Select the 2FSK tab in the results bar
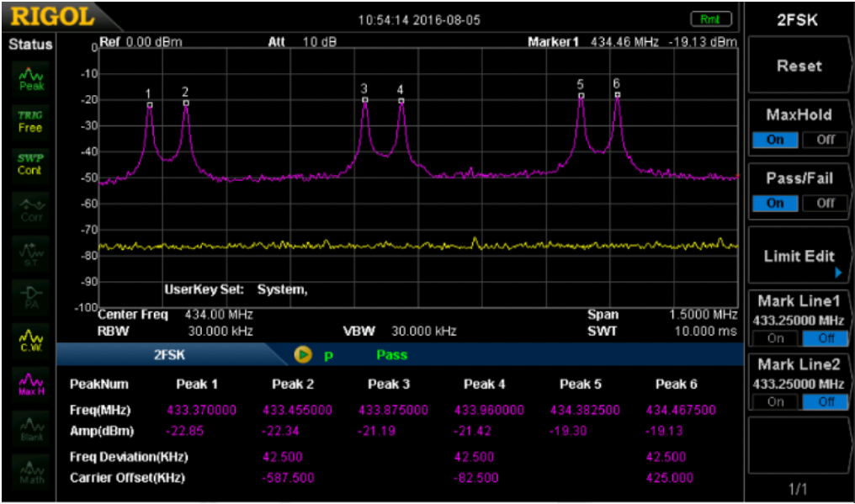Screen dimensions: 855x504 point(170,355)
